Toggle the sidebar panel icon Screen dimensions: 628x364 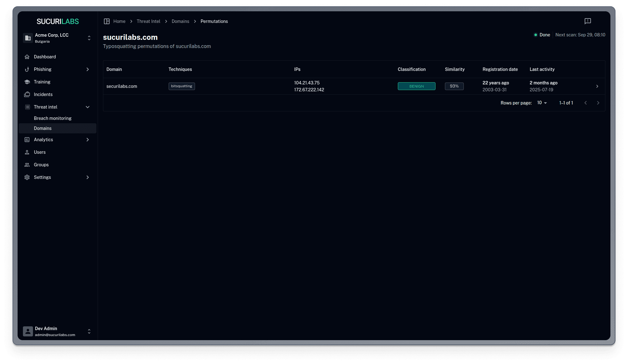[107, 21]
